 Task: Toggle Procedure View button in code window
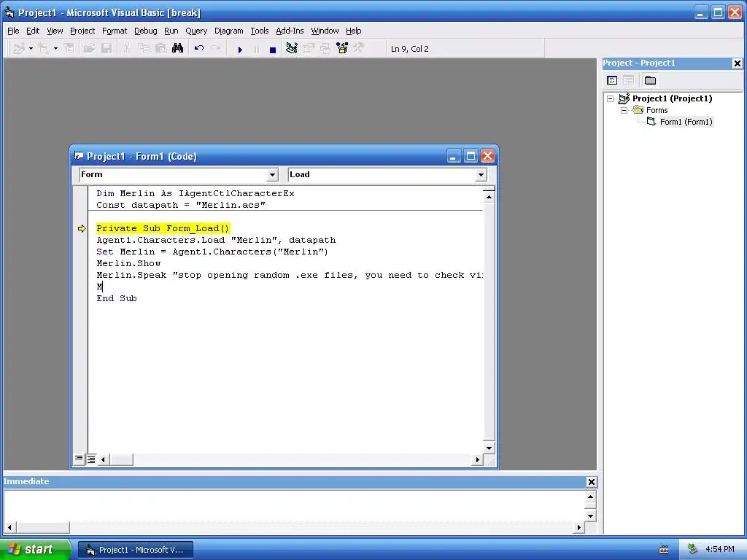(x=79, y=459)
